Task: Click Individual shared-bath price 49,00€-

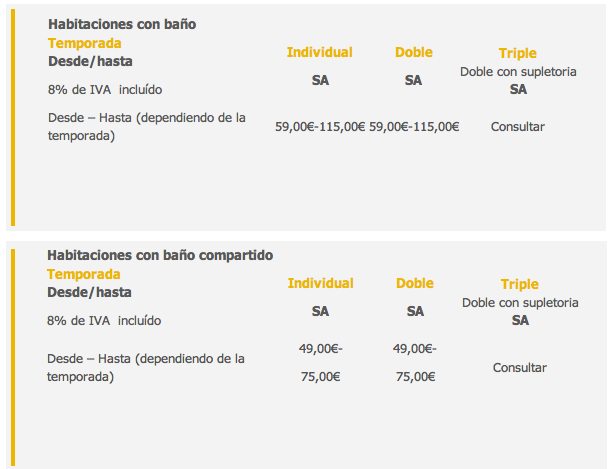Action: point(320,349)
